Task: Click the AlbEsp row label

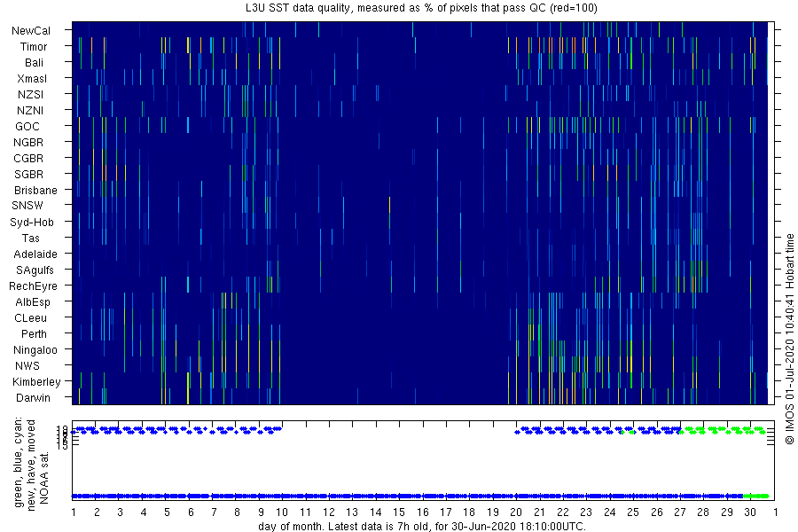Action: (33, 301)
